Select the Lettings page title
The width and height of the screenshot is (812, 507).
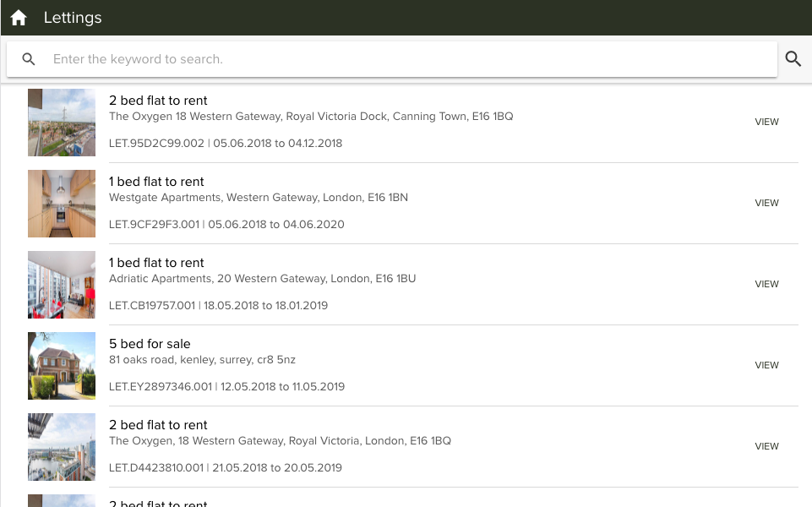pyautogui.click(x=73, y=18)
